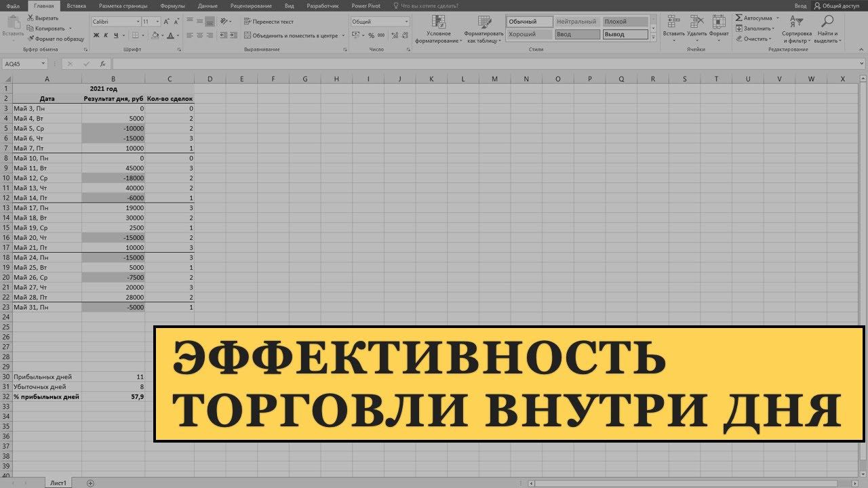Toggle italic formatting (К)
The height and width of the screenshot is (488, 868).
[x=106, y=35]
